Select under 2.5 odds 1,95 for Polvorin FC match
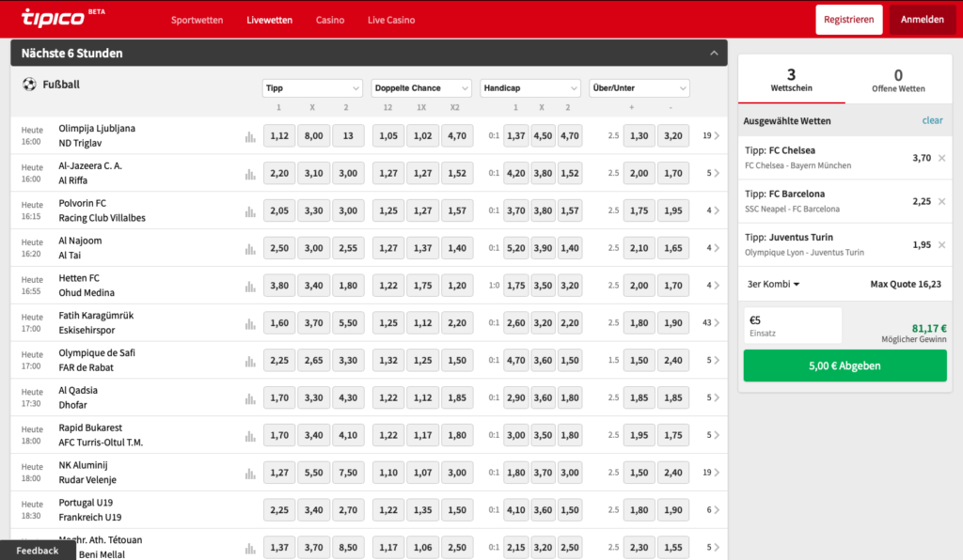Image resolution: width=963 pixels, height=560 pixels. coord(673,210)
